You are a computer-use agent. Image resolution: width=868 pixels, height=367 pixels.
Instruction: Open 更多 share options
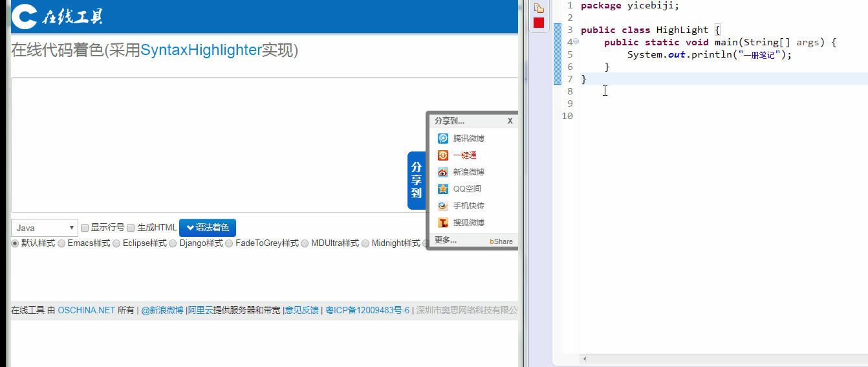click(446, 240)
